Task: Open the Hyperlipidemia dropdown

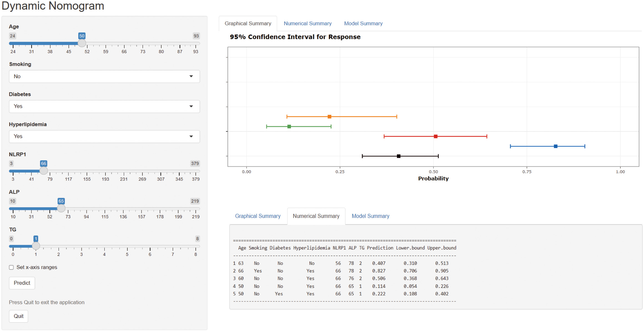Action: point(104,136)
